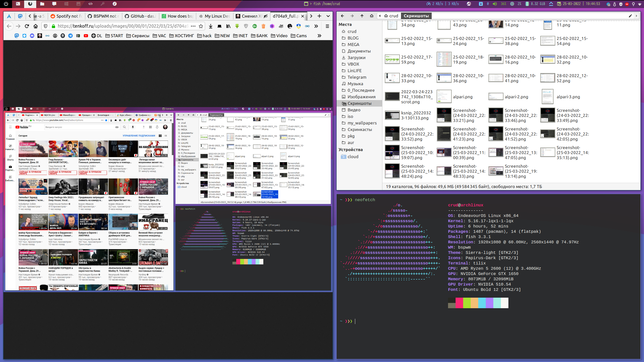Viewport: 644px width, 362px height.
Task: Select the alpari.png file thumbnail
Action: 444,97
